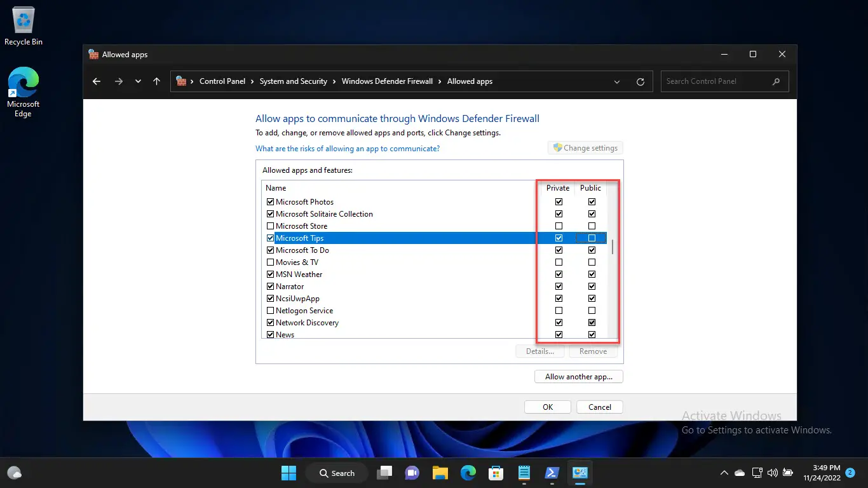Screen dimensions: 868x488
Task: Click the Allowed apps breadcrumb
Action: coord(470,81)
